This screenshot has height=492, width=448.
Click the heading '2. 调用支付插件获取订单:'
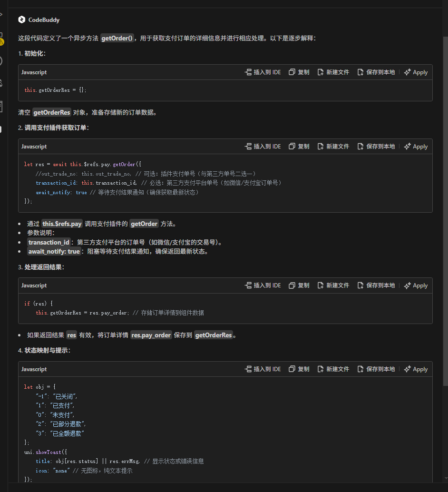click(54, 128)
